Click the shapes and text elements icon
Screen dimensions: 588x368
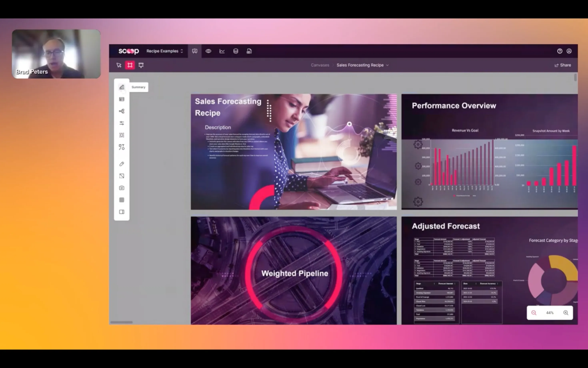[x=122, y=147]
